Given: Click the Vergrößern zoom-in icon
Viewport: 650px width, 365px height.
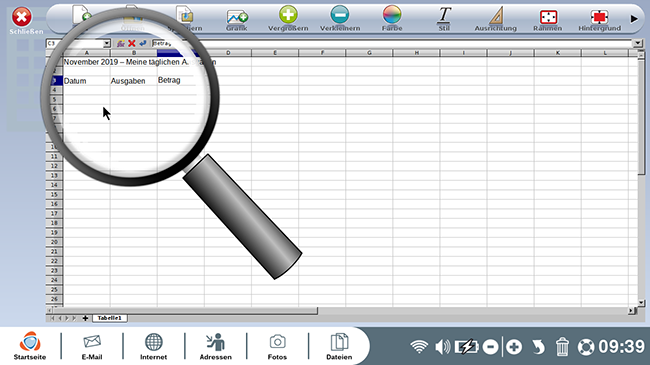Looking at the screenshot, I should (288, 19).
